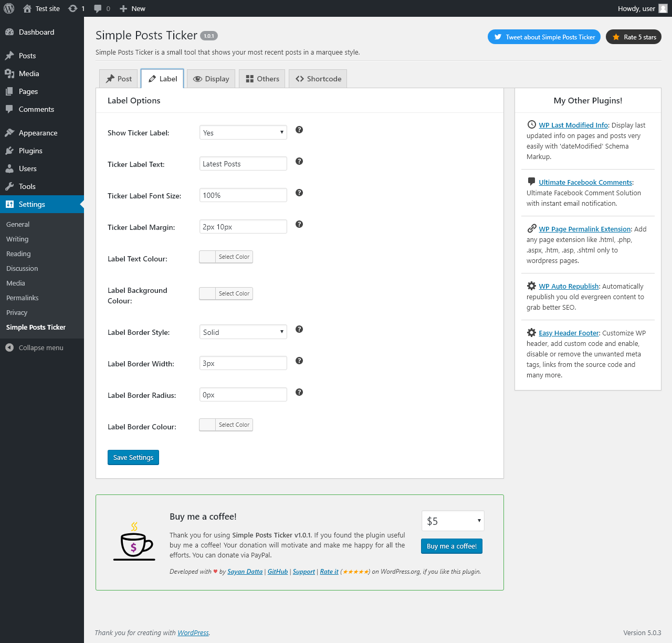Switch to the Shortcode tab
This screenshot has height=643, width=672.
click(318, 79)
